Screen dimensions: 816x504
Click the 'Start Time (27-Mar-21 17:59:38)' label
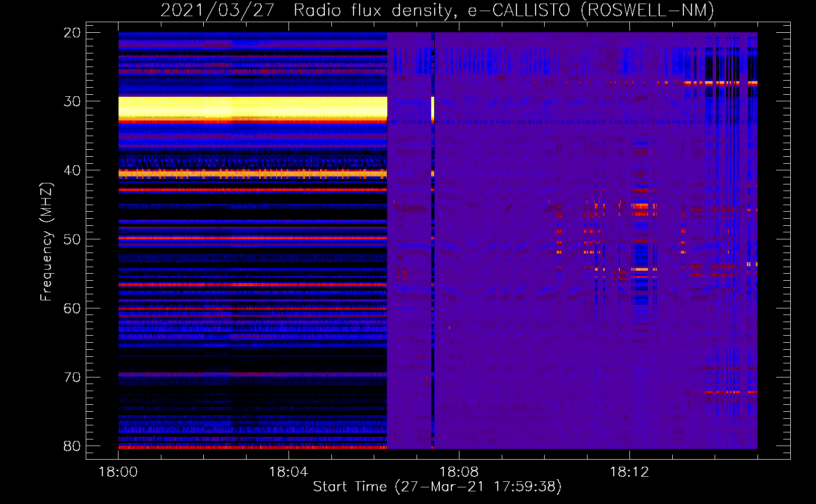pos(437,487)
